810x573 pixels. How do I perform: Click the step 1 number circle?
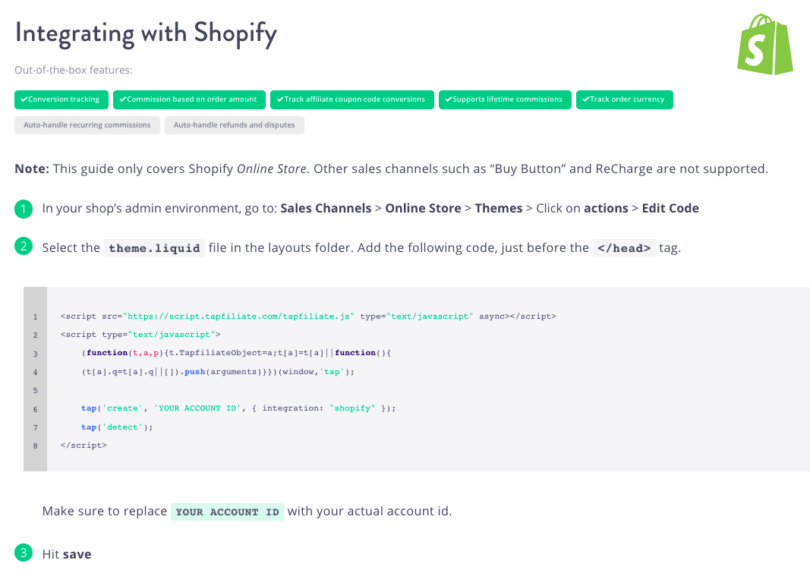(x=23, y=209)
